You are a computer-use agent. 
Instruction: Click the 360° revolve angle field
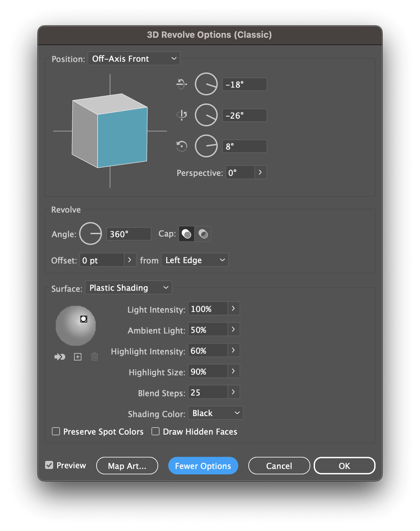129,234
